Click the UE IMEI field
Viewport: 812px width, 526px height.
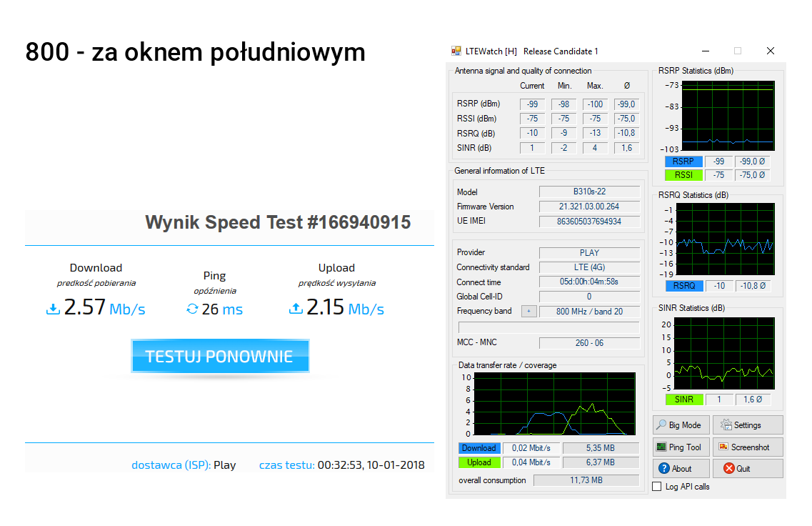click(589, 222)
